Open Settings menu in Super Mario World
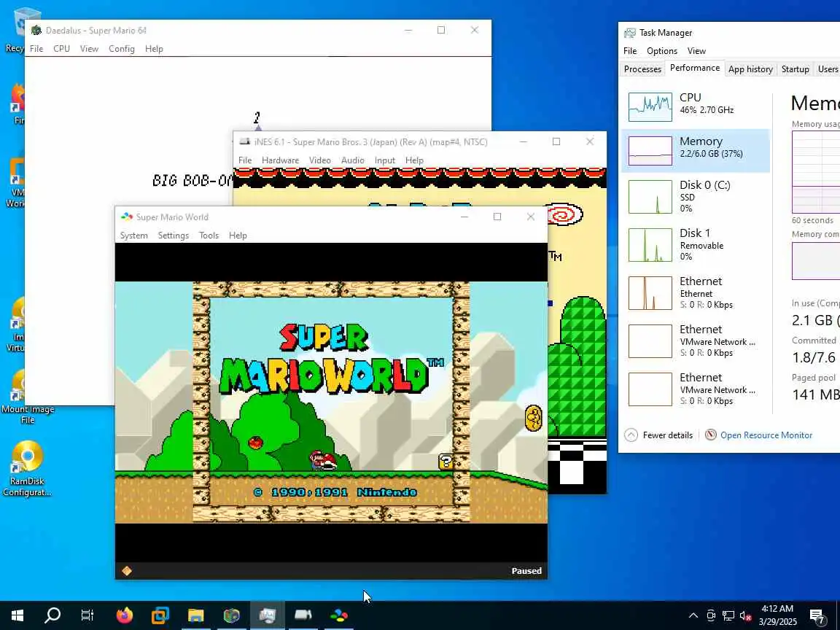 click(173, 236)
